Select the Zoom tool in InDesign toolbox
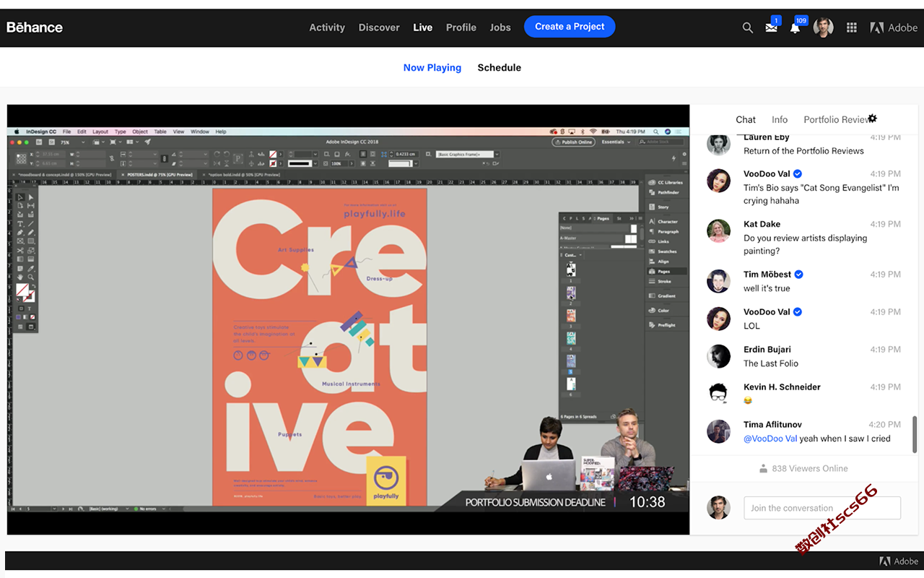This screenshot has height=578, width=924. (x=30, y=277)
